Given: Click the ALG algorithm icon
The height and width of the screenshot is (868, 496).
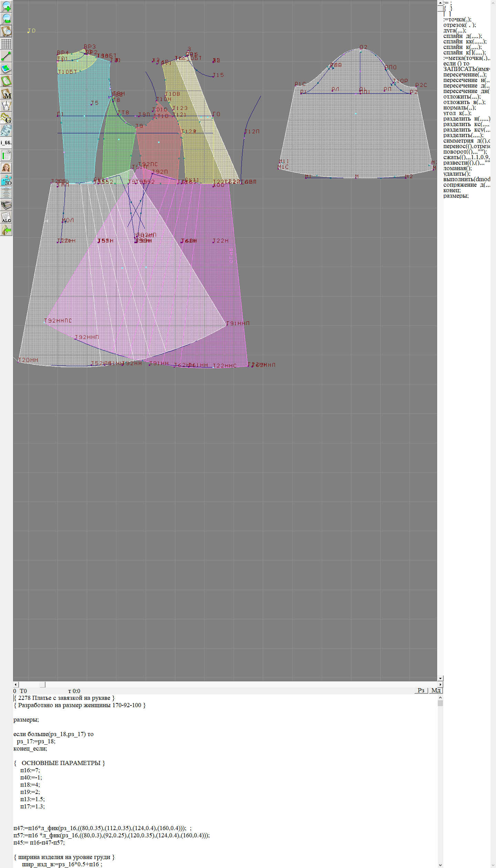Looking at the screenshot, I should coord(6,217).
